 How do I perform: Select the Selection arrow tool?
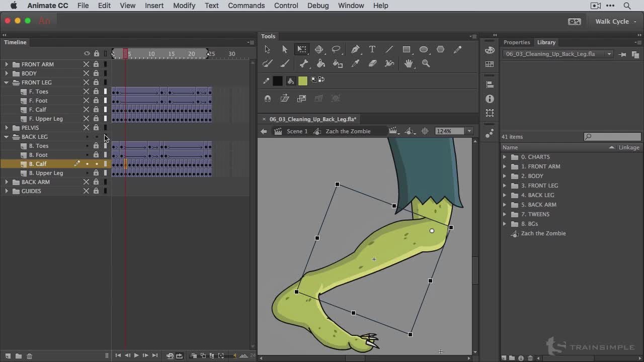267,49
